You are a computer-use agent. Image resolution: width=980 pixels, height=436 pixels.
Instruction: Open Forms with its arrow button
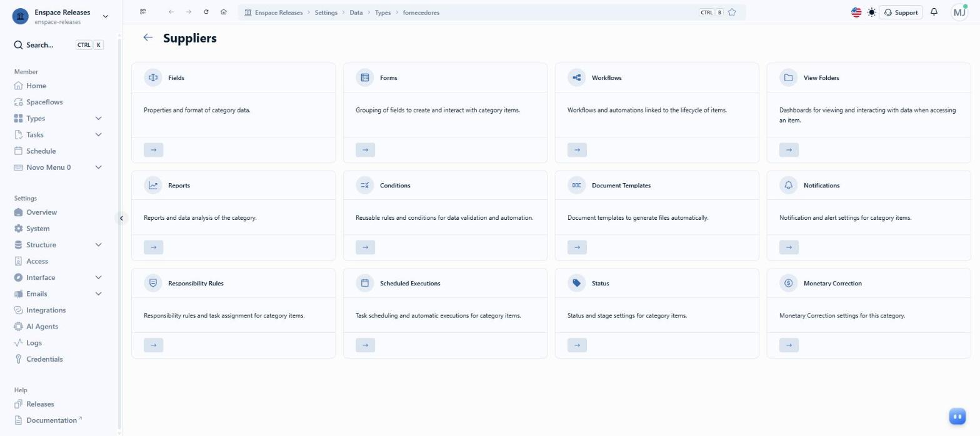click(x=365, y=149)
